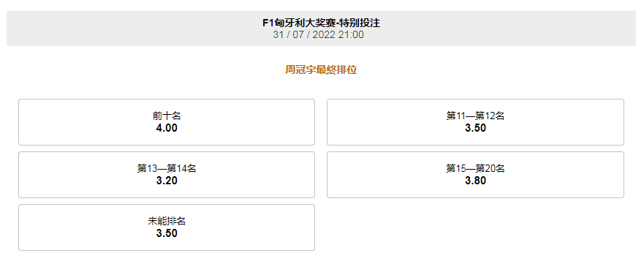This screenshot has width=644, height=264.
Task: Click the gray event header bar
Action: coord(321,29)
